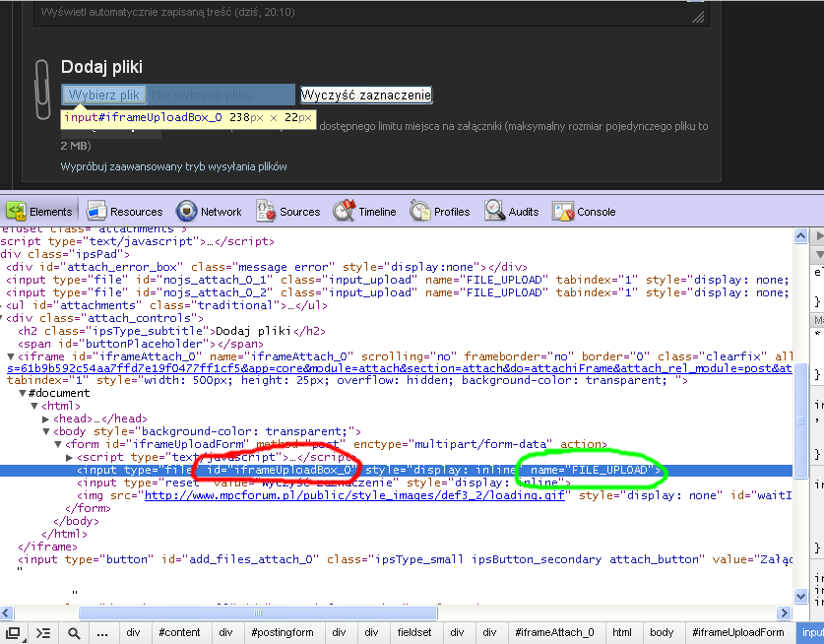824x644 pixels.
Task: Click #postingform in the breadcrumb bar
Action: pos(283,632)
